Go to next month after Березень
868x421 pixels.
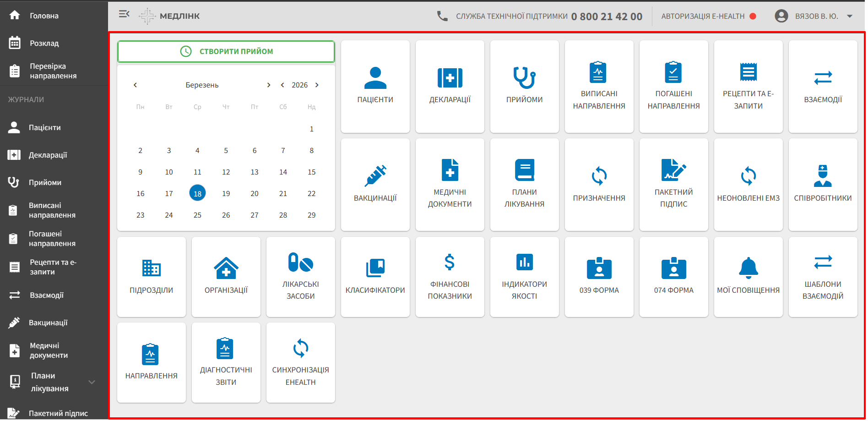point(269,85)
